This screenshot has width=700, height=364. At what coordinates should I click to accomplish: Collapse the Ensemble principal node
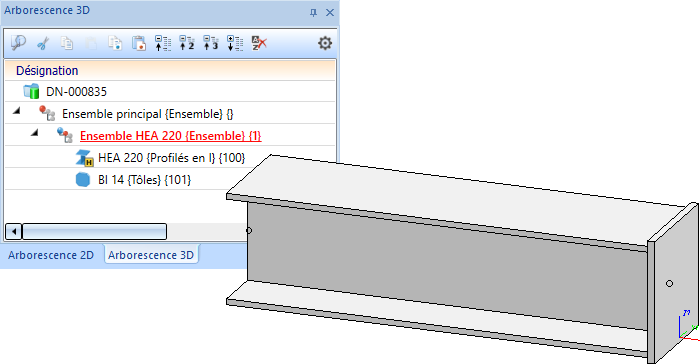pos(17,110)
